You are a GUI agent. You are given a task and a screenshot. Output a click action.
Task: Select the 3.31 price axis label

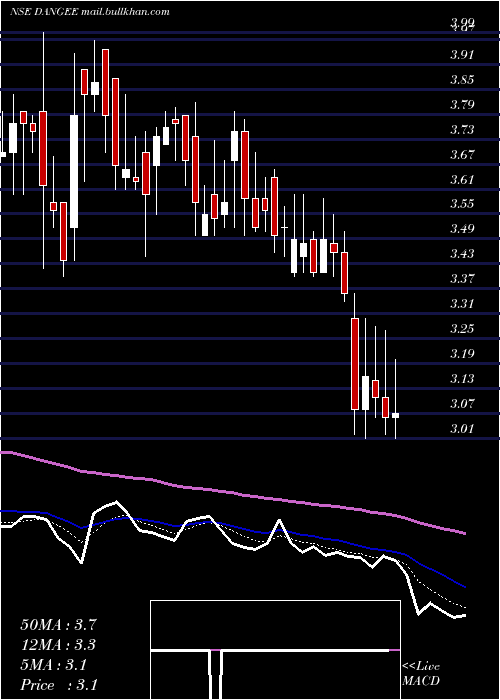click(462, 304)
